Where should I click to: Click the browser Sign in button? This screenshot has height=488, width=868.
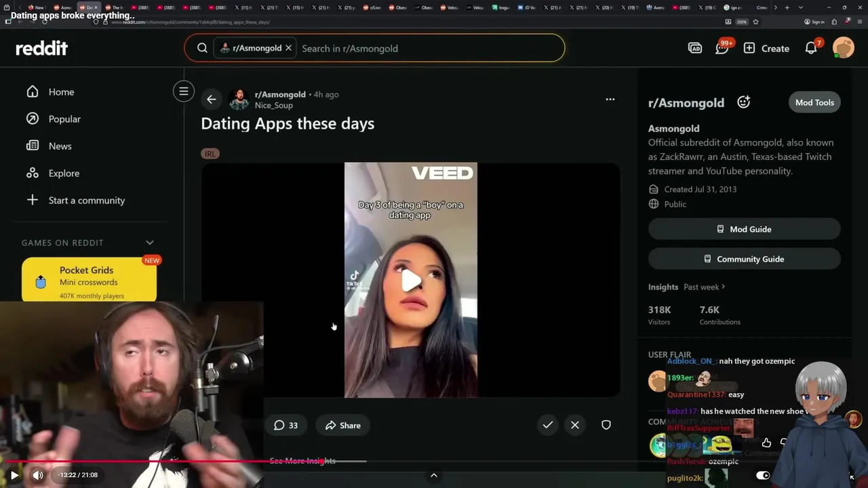tap(814, 22)
